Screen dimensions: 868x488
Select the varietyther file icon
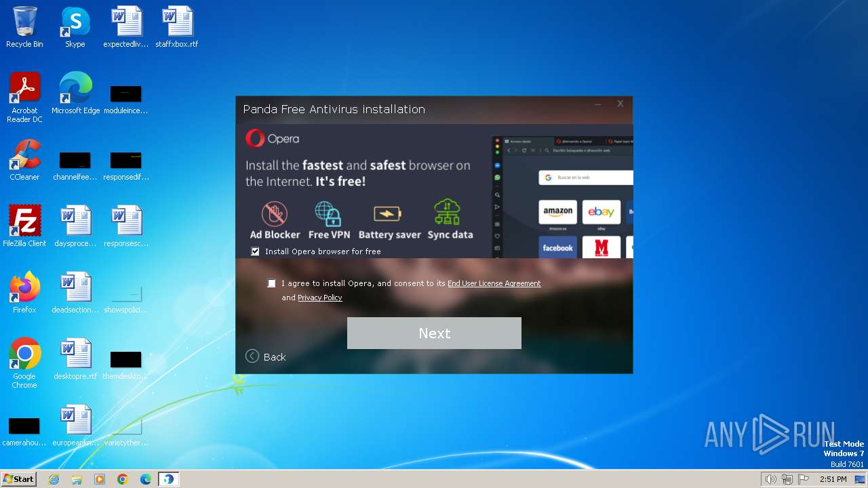[x=126, y=432]
